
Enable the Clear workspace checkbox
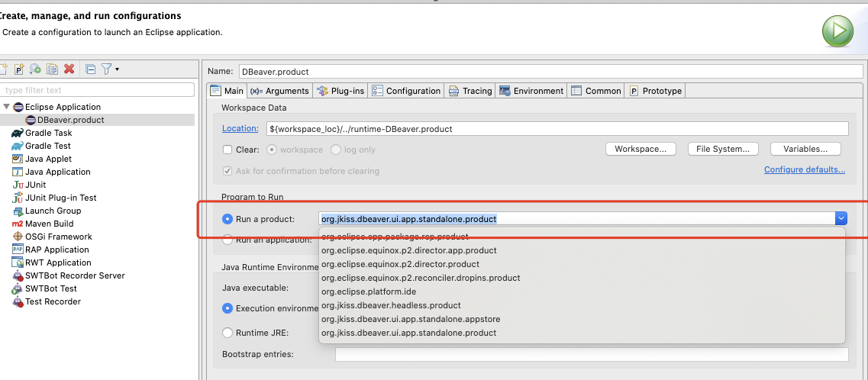[x=227, y=150]
